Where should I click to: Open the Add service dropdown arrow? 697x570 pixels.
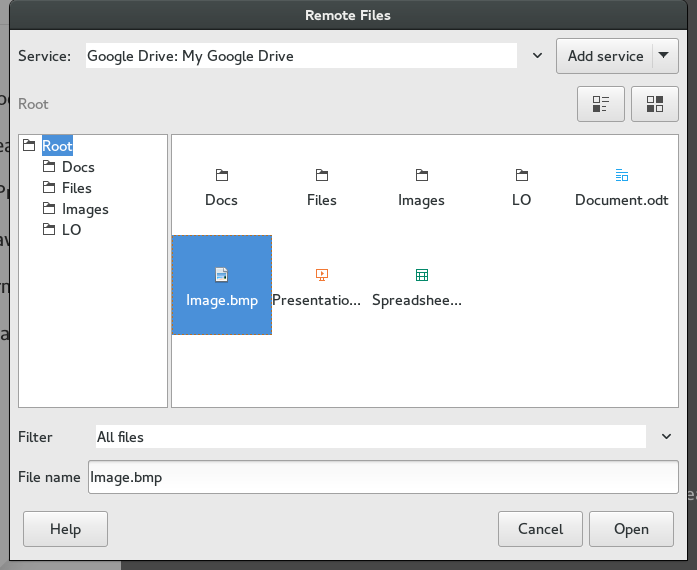[x=664, y=56]
